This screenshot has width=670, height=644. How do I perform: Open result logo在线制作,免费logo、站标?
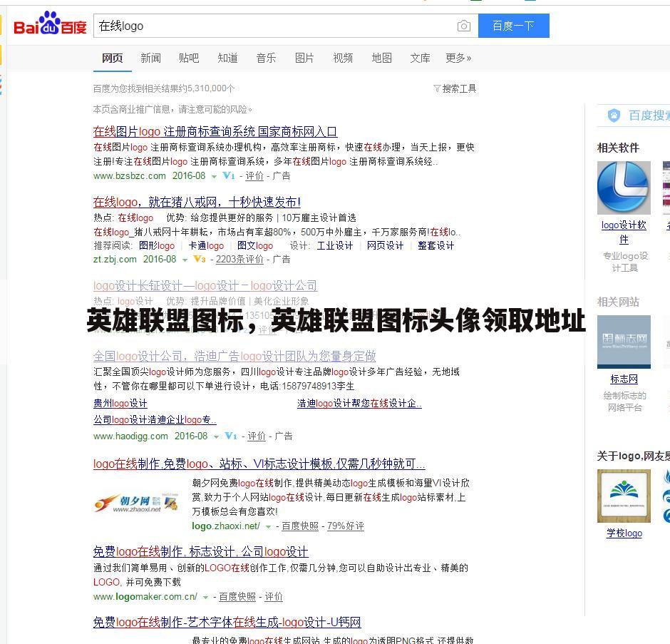(x=259, y=464)
